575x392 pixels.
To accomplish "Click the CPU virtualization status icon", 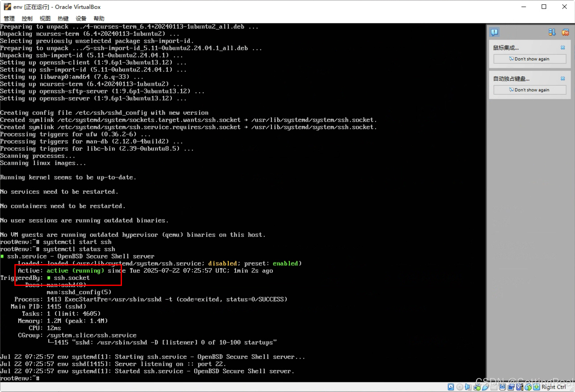I will pyautogui.click(x=520, y=387).
